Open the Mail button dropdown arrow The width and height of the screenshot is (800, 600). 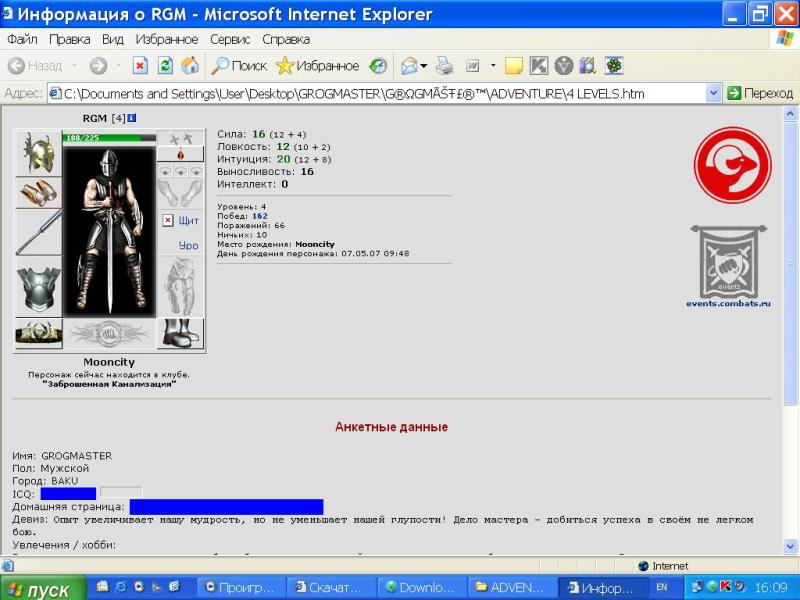click(x=423, y=66)
